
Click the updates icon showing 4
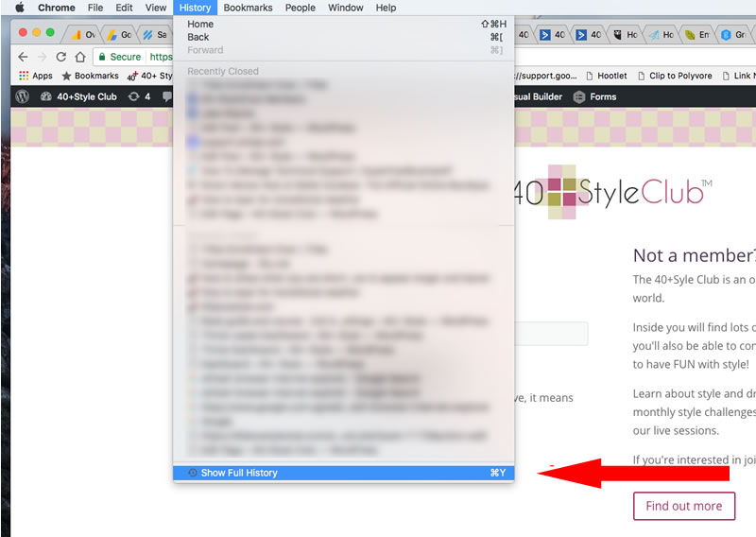pos(139,96)
